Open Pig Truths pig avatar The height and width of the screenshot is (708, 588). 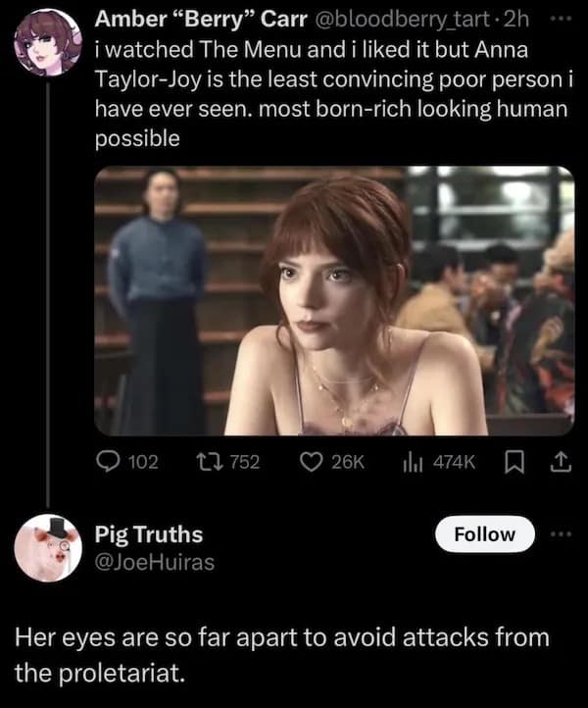(x=48, y=547)
